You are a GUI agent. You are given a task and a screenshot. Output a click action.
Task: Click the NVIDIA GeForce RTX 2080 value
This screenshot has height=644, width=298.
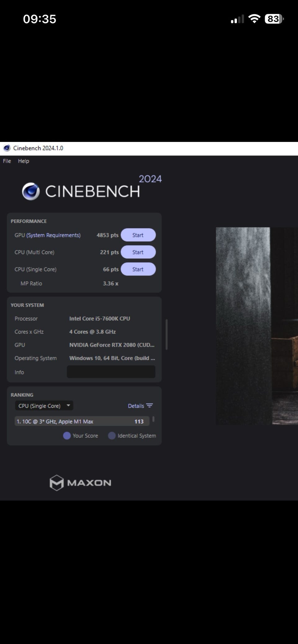112,345
